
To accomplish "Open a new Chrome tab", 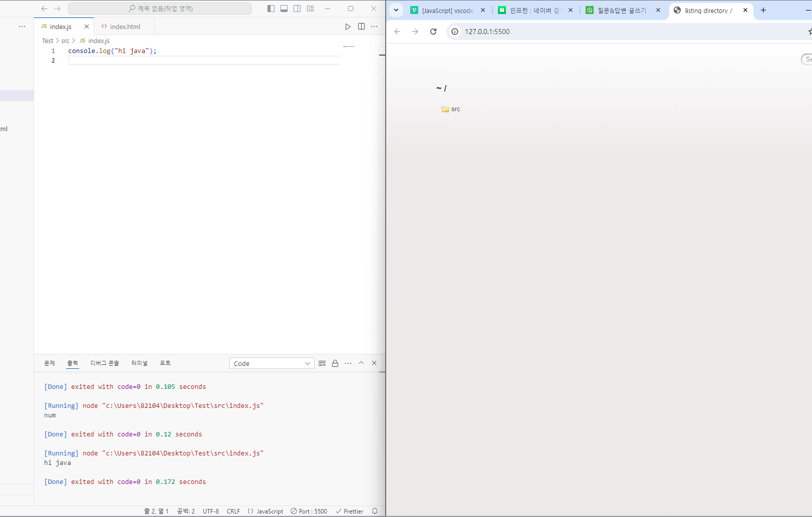I will 763,10.
